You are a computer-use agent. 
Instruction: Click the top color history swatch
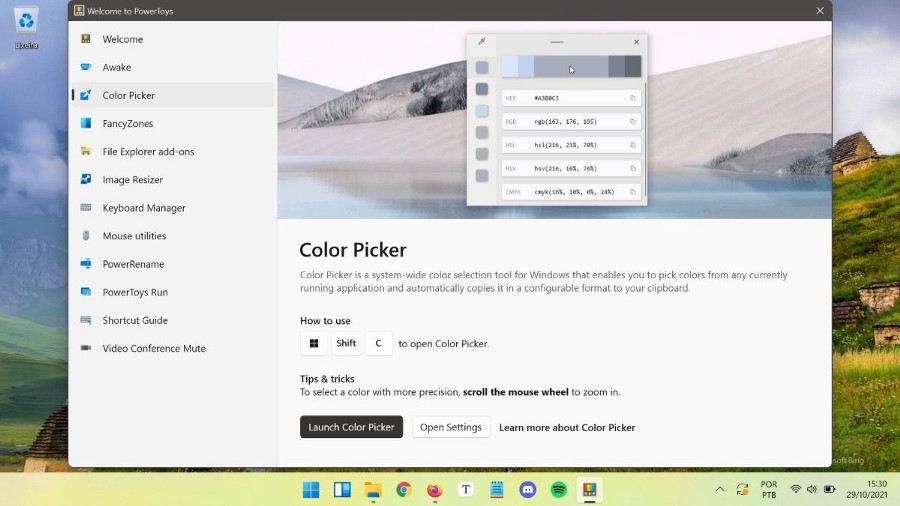[x=482, y=68]
